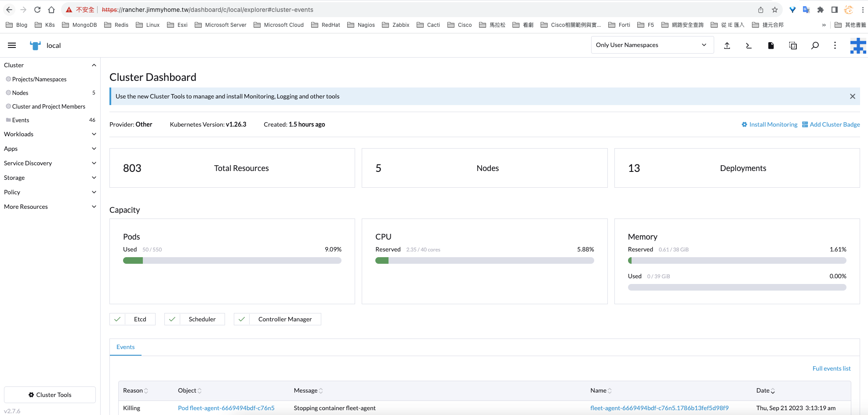Click the Memory reserved capacity bar
This screenshot has width=868, height=415.
coord(737,261)
